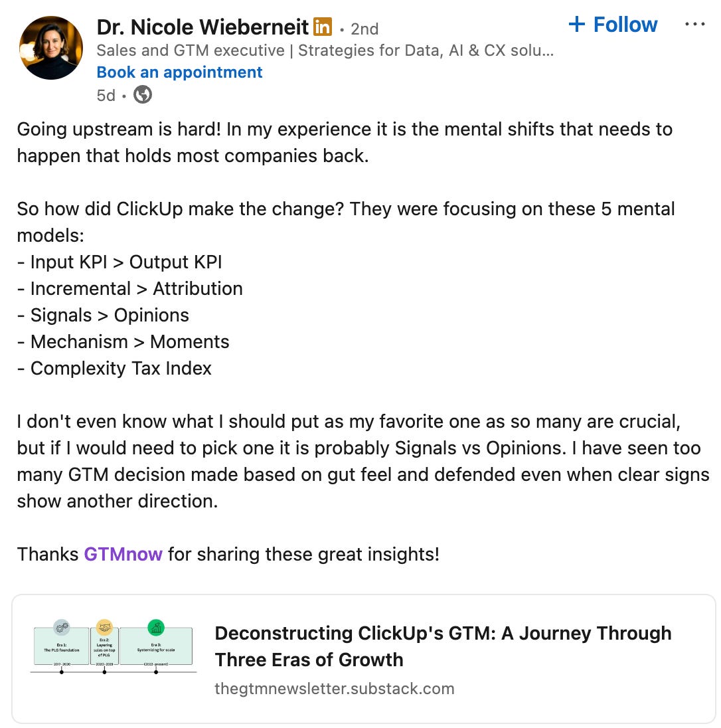Click the thegtmnewsletter.substack.com domain text
Image resolution: width=721 pixels, height=728 pixels.
click(335, 689)
